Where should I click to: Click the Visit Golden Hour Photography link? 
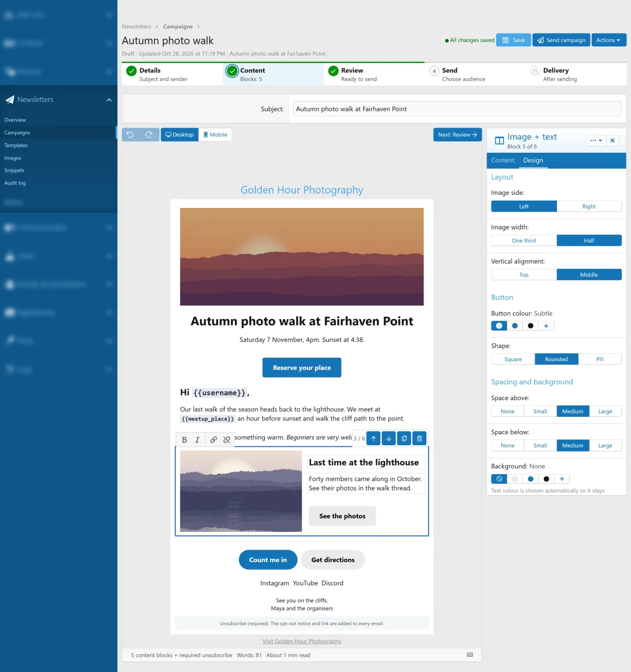(x=302, y=641)
